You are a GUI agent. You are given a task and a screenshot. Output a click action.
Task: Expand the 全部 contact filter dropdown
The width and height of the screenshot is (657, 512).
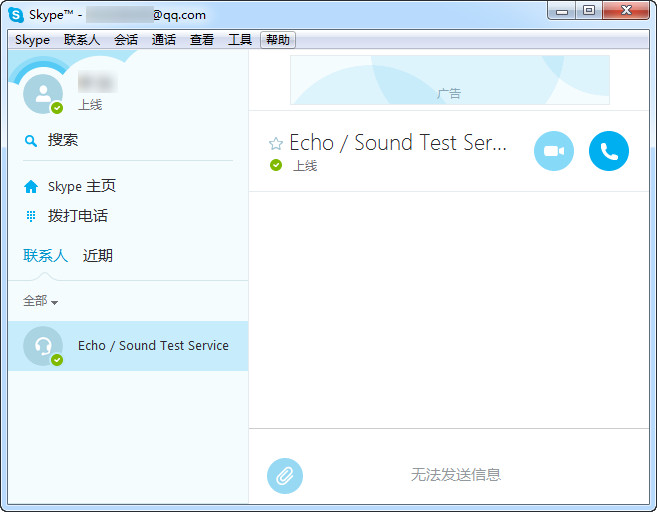[x=40, y=301]
